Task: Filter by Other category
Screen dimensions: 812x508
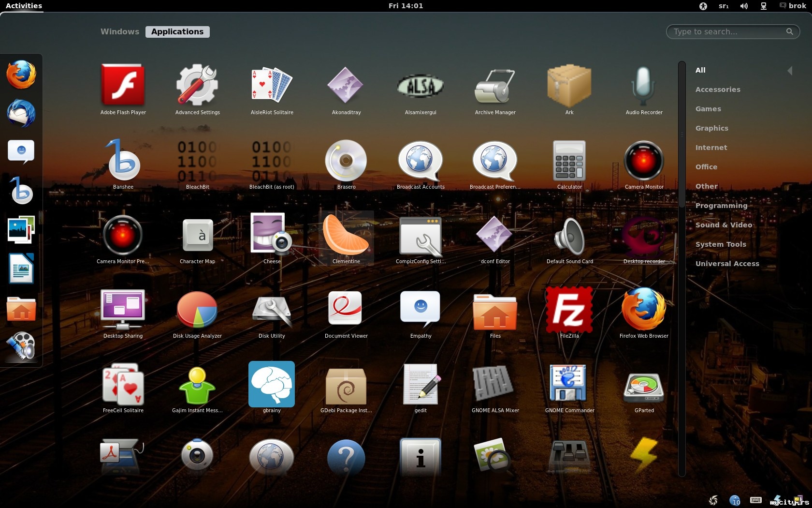Action: (x=706, y=186)
